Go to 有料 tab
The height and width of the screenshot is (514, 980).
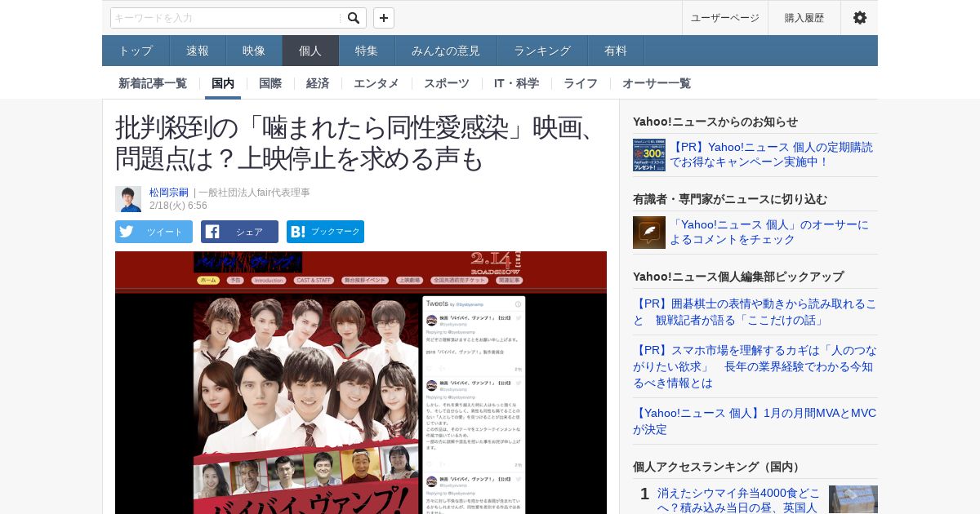click(x=616, y=51)
